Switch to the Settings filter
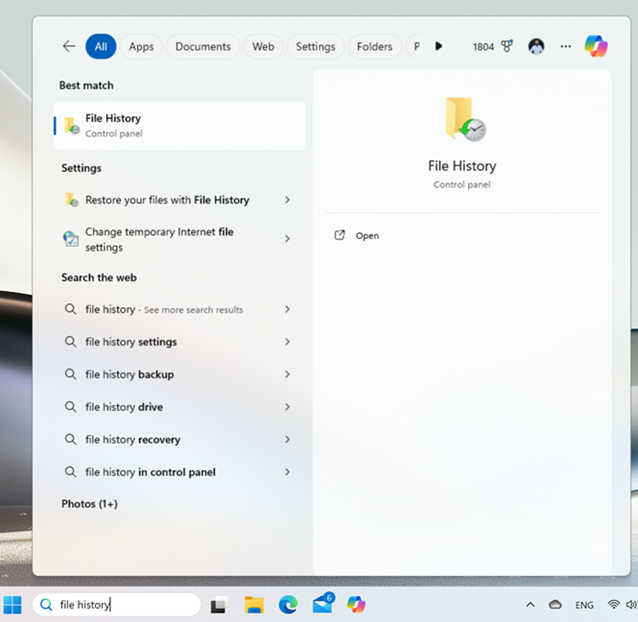The height and width of the screenshot is (622, 638). (315, 46)
